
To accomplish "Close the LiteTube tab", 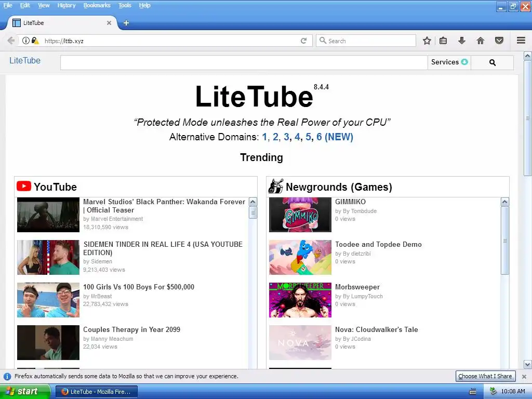I will 109,23.
